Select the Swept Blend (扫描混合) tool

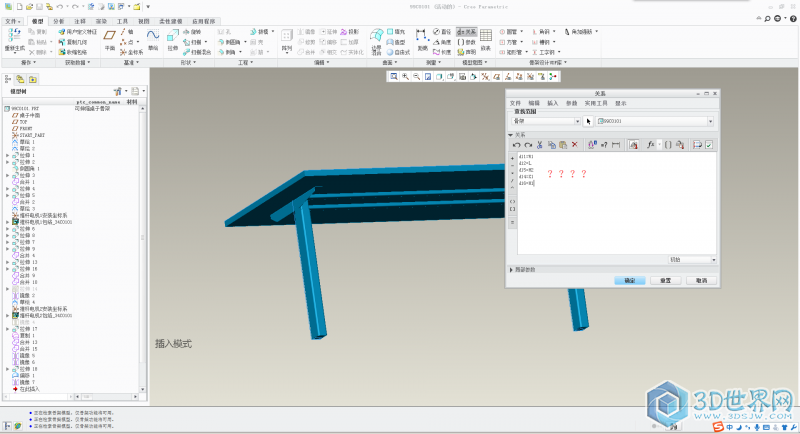pyautogui.click(x=197, y=52)
